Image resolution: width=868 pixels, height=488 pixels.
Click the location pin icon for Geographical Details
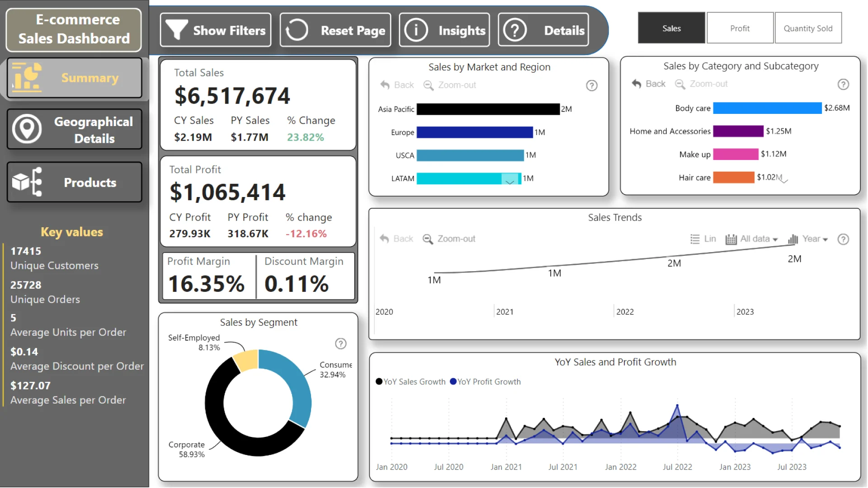click(x=27, y=129)
